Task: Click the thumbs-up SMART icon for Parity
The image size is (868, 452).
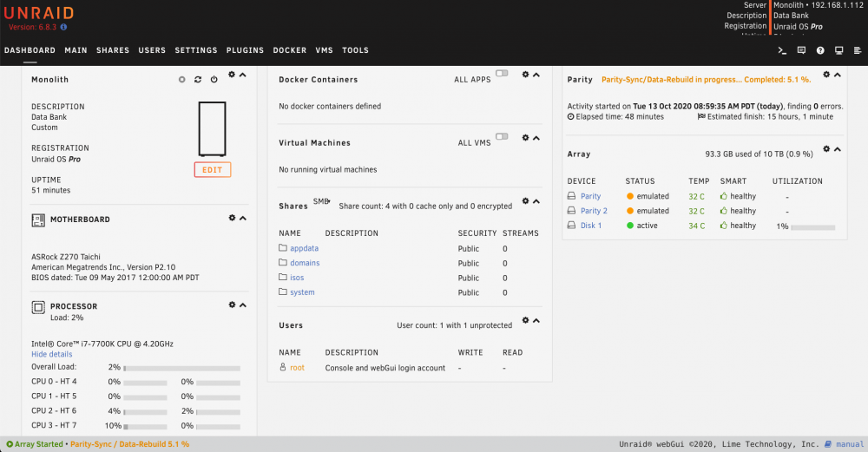Action: point(724,196)
